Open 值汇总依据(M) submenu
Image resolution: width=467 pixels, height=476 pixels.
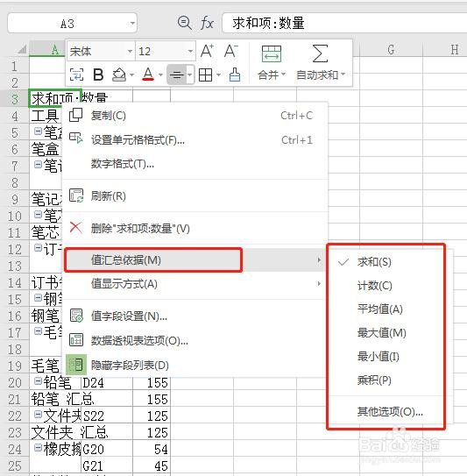point(195,259)
